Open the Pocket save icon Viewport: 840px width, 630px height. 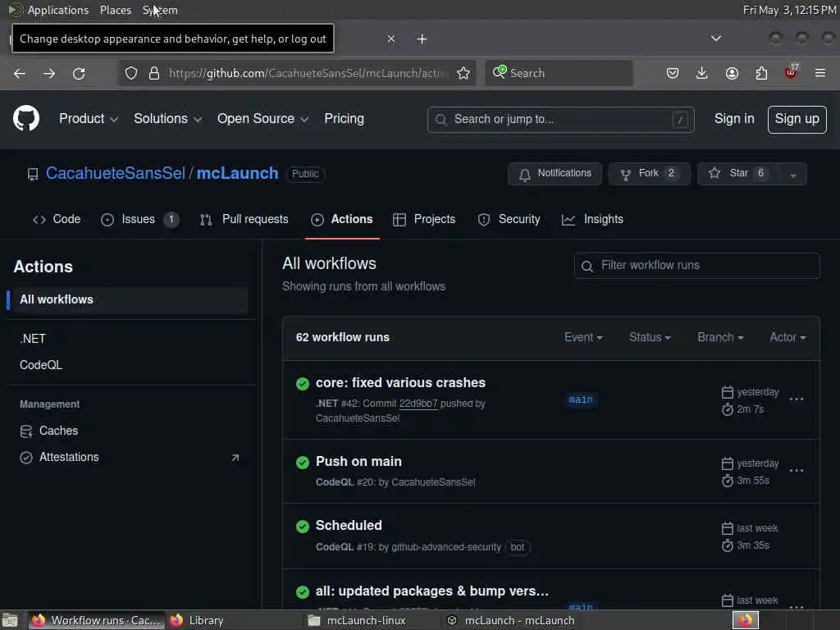point(673,73)
